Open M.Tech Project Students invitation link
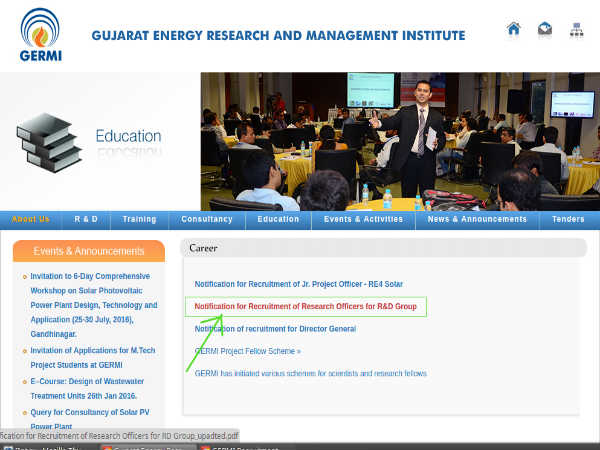 [x=93, y=357]
